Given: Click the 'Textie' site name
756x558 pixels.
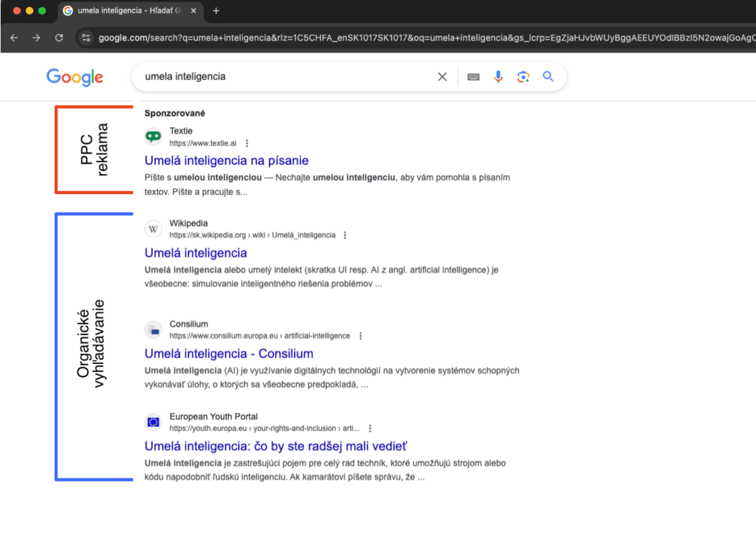Looking at the screenshot, I should [181, 131].
